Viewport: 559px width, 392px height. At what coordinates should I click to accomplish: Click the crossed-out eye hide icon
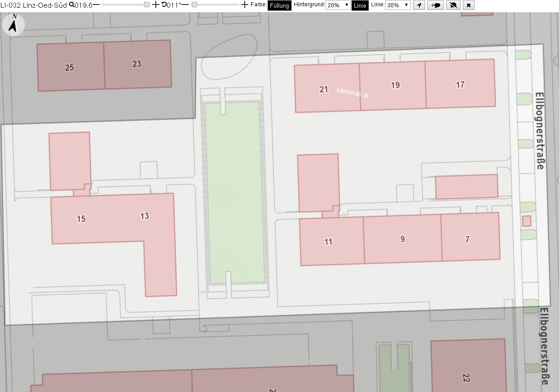tap(453, 5)
